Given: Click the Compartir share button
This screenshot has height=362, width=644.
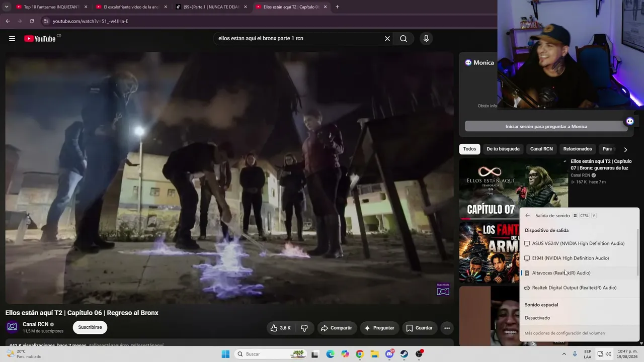Looking at the screenshot, I should (336, 328).
